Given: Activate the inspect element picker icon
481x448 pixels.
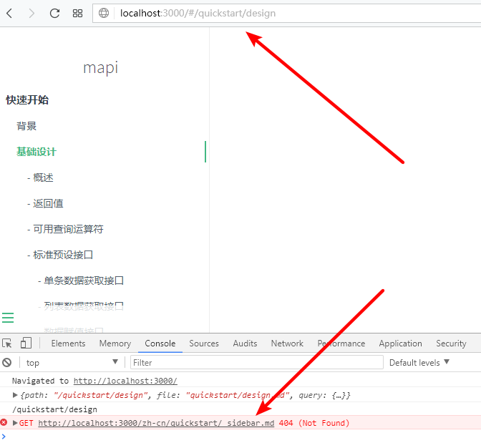Looking at the screenshot, I should [7, 343].
